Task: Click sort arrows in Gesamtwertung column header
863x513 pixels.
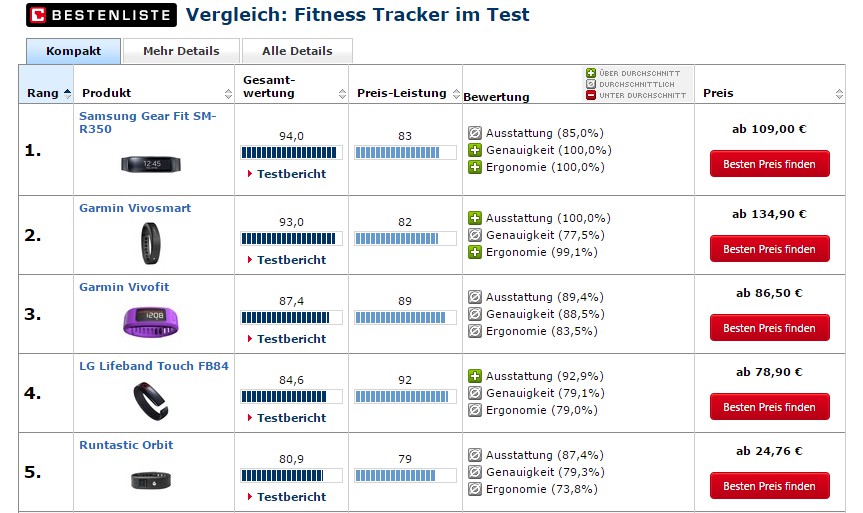Action: coord(342,93)
